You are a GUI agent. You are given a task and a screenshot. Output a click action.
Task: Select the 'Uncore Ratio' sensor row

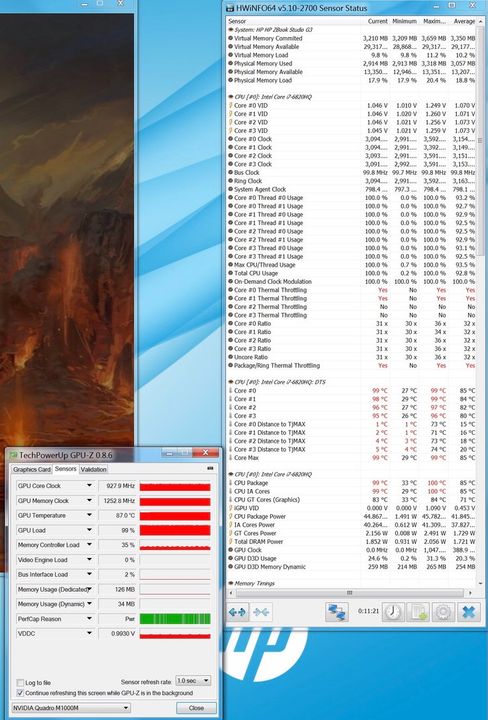[x=352, y=357]
